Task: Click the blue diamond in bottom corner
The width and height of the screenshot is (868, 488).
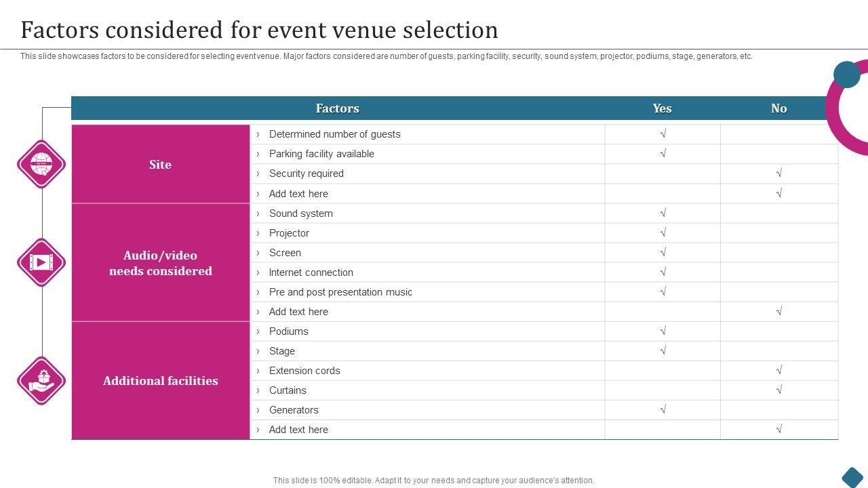Action: (x=852, y=476)
